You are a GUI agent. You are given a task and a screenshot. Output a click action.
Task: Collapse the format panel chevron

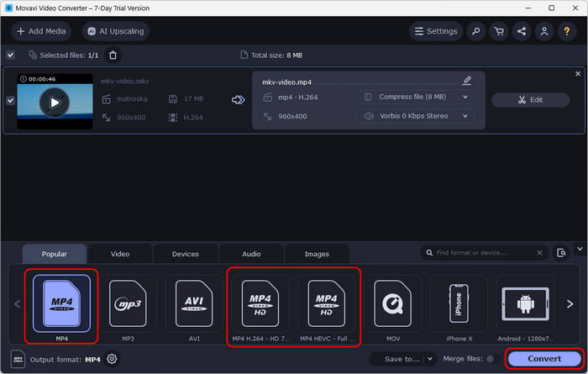point(580,249)
